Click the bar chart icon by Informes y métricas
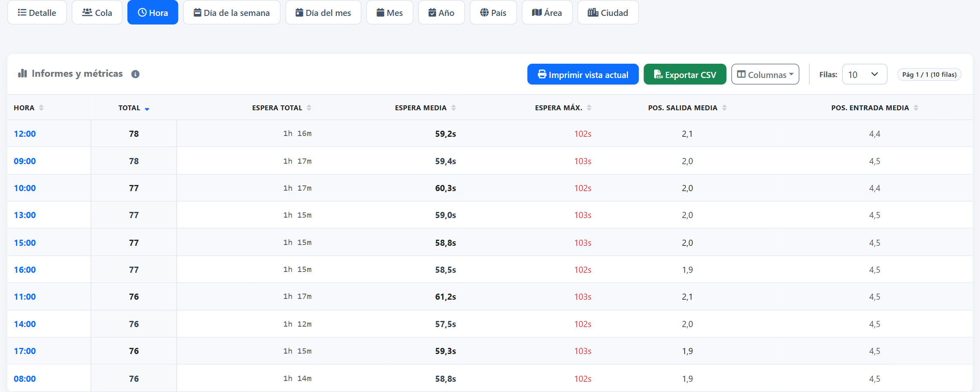 pos(22,73)
